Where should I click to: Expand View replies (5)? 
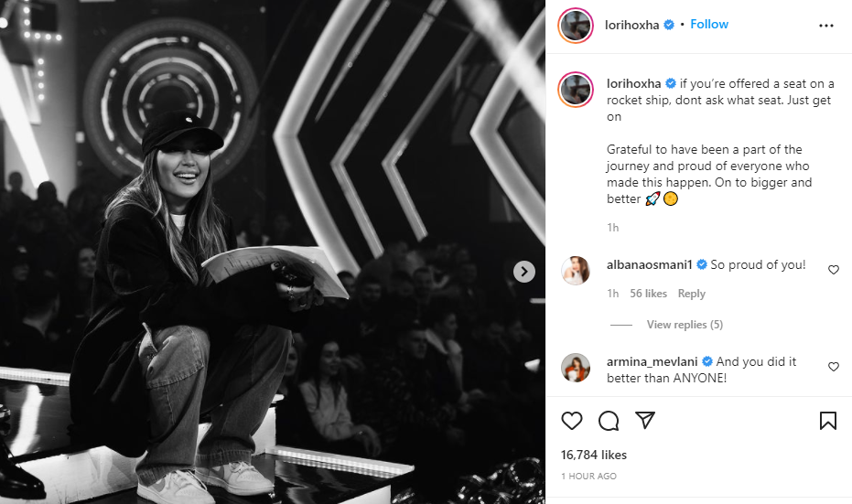tap(685, 325)
